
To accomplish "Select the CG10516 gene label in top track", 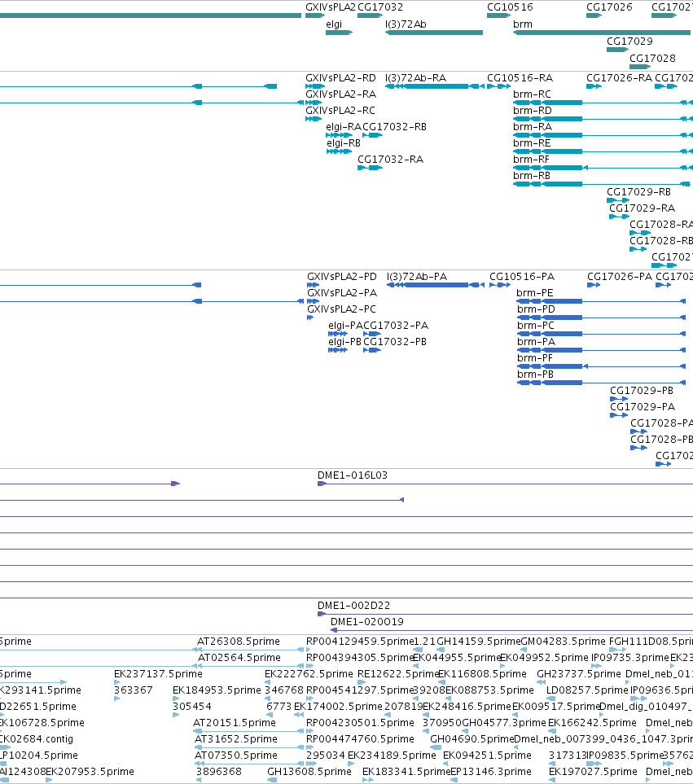I will click(x=510, y=7).
